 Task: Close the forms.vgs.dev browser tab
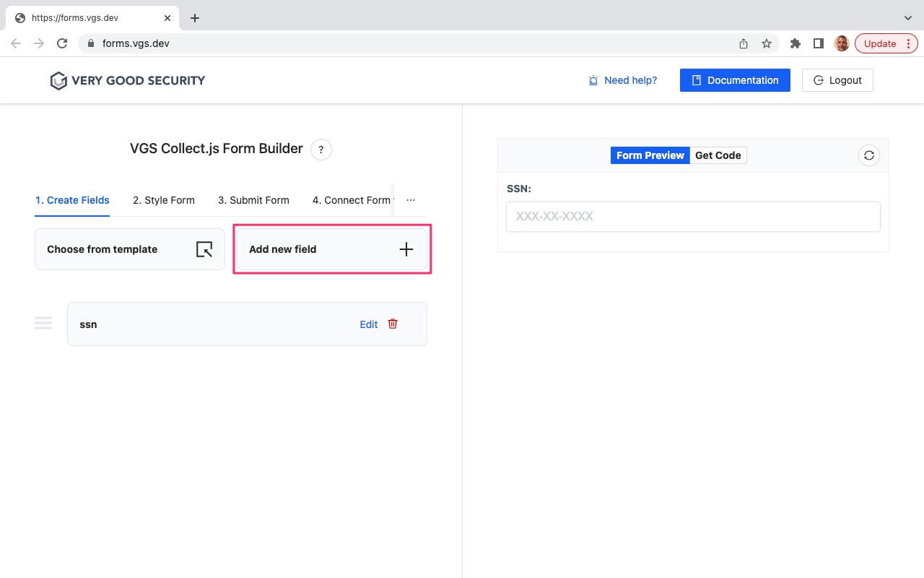click(x=167, y=18)
